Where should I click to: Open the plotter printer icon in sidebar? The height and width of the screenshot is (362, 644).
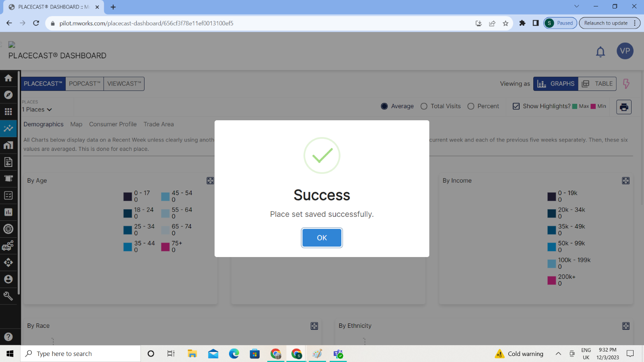8,179
